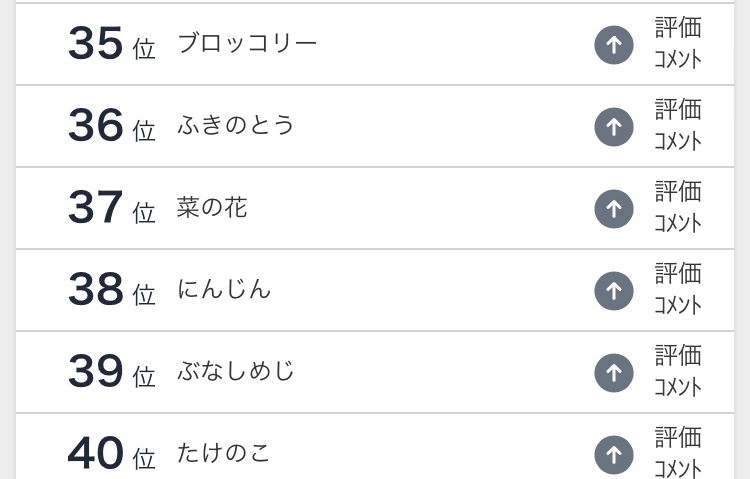This screenshot has height=479, width=750.
Task: Open 評価コメント for ぶなしめじ
Action: point(678,371)
